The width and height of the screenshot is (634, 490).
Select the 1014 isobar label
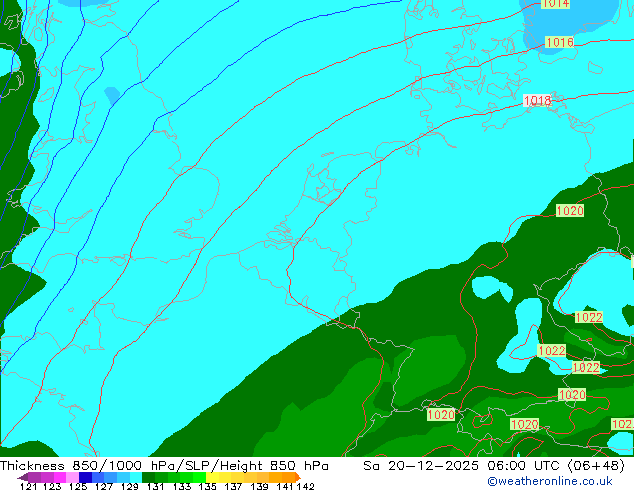pos(555,4)
